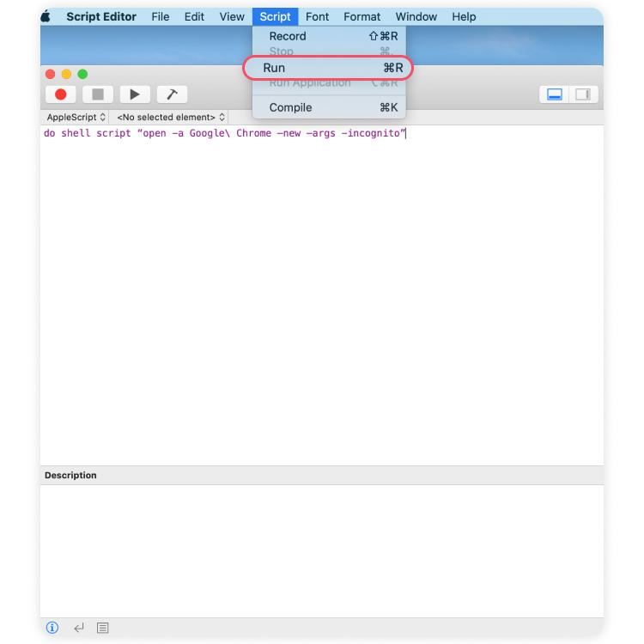Open the Window menu
The height and width of the screenshot is (644, 644).
[416, 16]
